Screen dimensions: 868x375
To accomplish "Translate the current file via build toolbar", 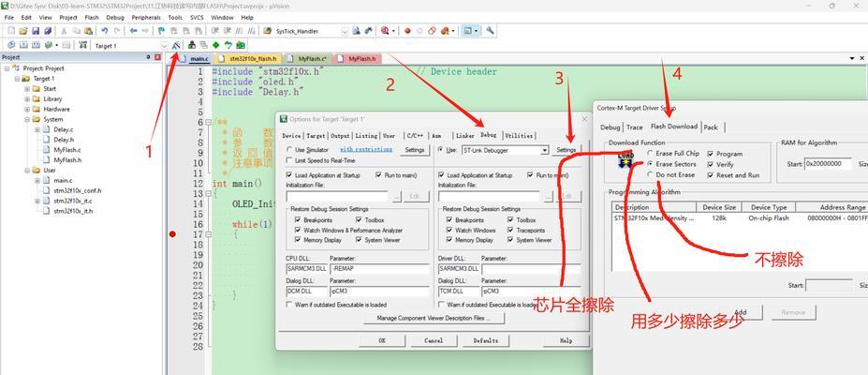I will [11, 45].
